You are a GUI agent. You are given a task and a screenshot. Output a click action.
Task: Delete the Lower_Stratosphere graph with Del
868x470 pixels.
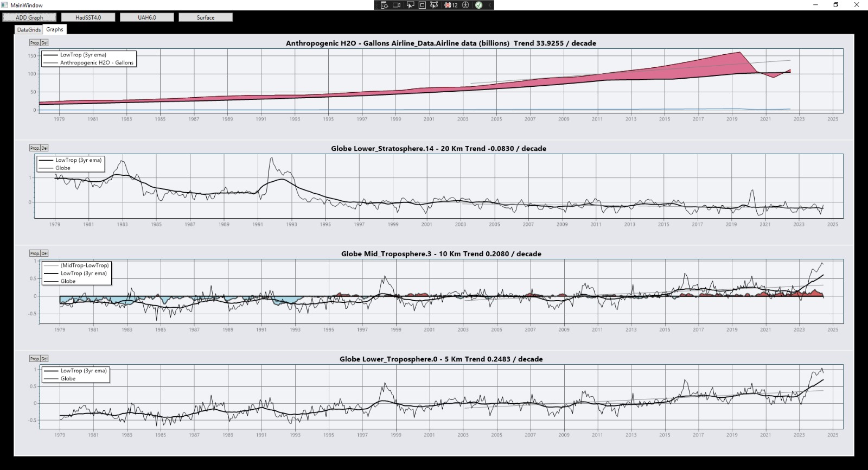[44, 148]
